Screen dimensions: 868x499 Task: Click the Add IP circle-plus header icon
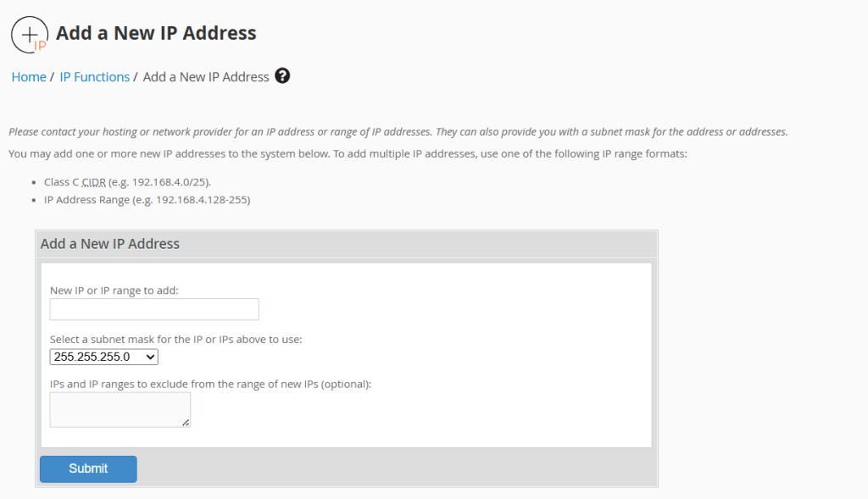tap(30, 35)
